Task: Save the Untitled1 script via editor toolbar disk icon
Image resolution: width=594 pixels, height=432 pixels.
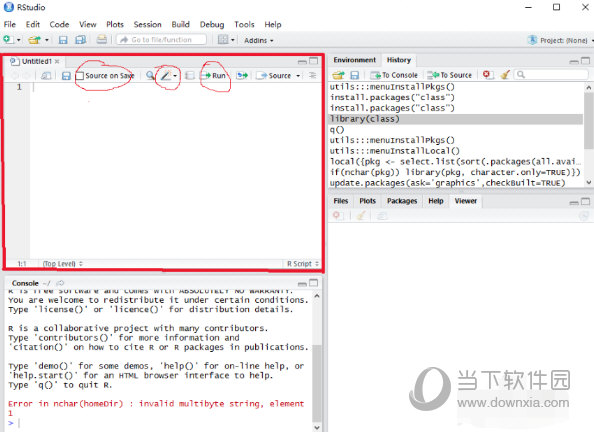Action: (66, 76)
